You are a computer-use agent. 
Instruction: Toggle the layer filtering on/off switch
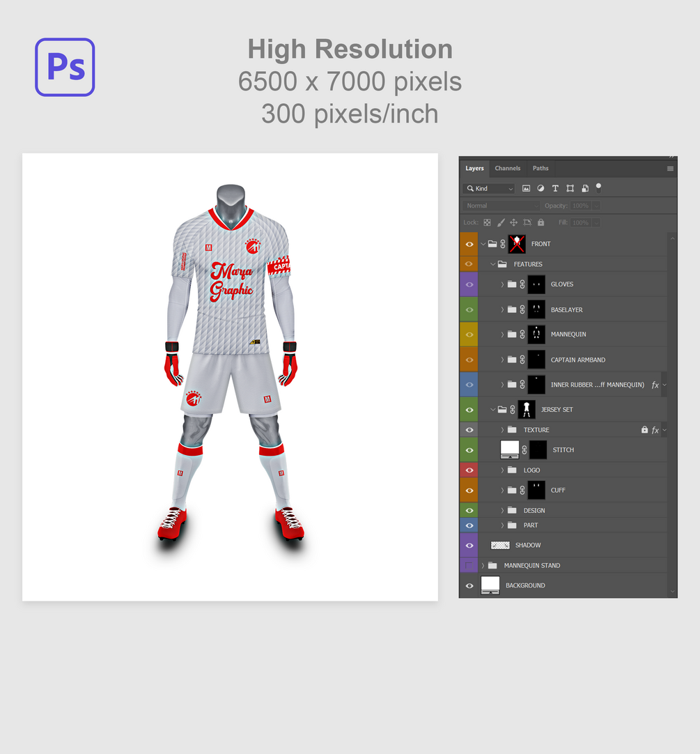(x=598, y=188)
